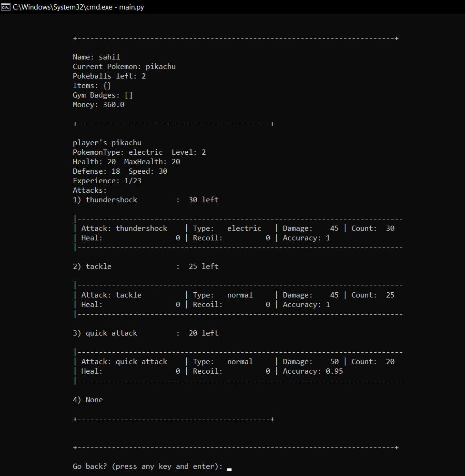Screen dimensions: 465x476
Task: Click 'Experience: 1/23' line
Action: pos(107,181)
